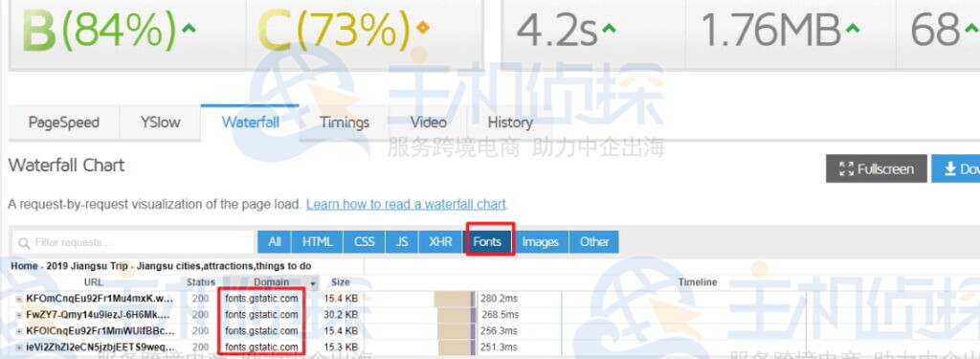Filter requests by Fonts
980x359 pixels.
(x=487, y=241)
